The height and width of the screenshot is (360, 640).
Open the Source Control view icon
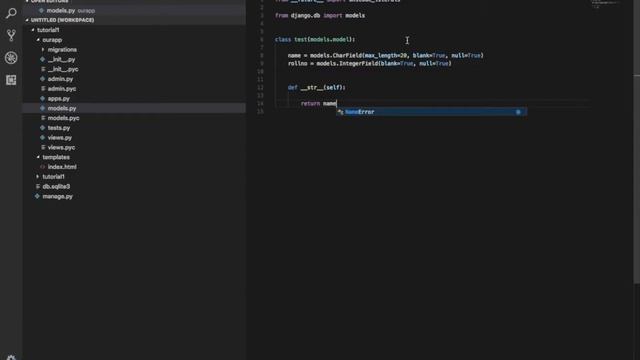pyautogui.click(x=11, y=35)
